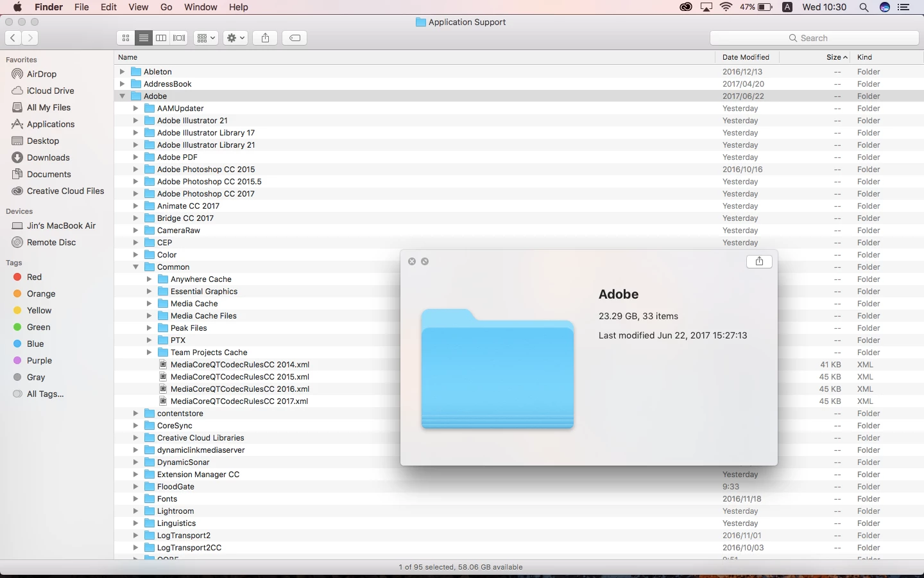Click the Quick Look full-screen button
The width and height of the screenshot is (924, 578).
pyautogui.click(x=425, y=261)
